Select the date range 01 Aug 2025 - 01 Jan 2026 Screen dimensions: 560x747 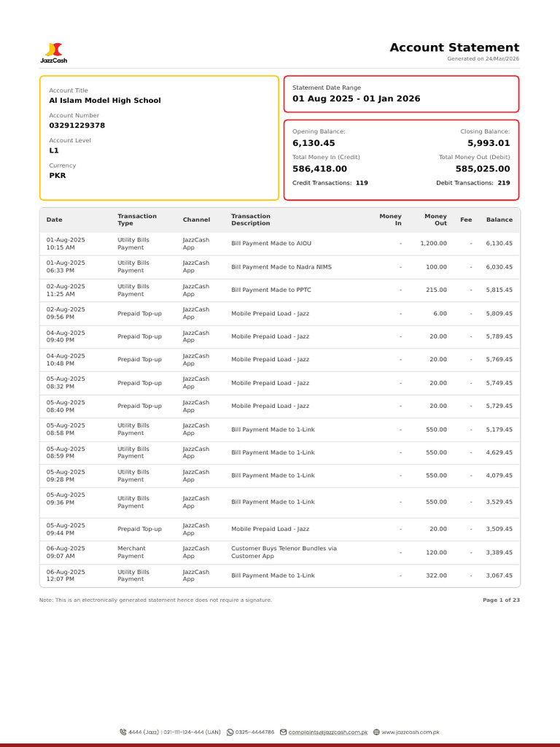tap(356, 98)
